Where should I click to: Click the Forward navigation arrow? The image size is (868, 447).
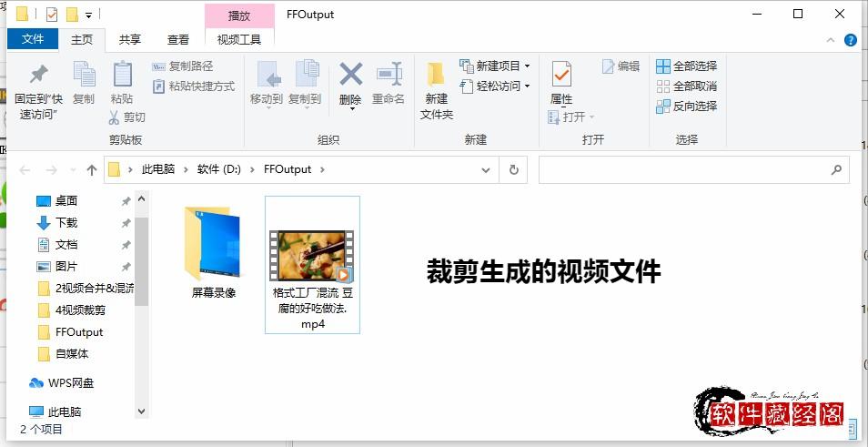point(51,170)
